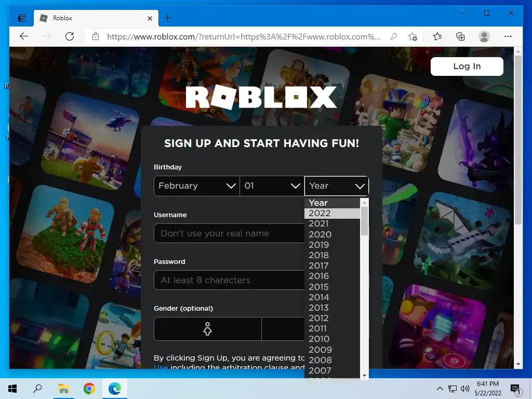Open the February month dropdown

point(197,185)
